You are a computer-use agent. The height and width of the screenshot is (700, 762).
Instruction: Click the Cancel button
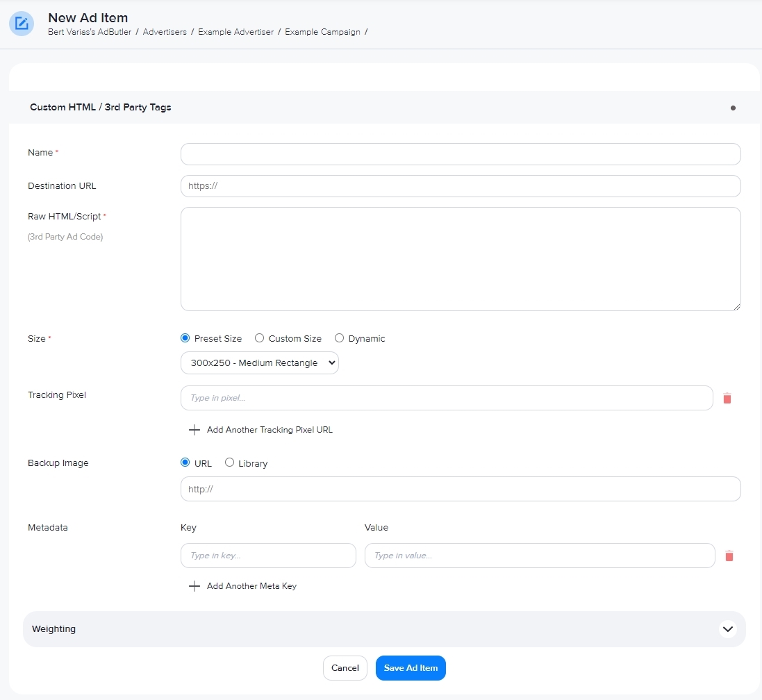pyautogui.click(x=345, y=668)
